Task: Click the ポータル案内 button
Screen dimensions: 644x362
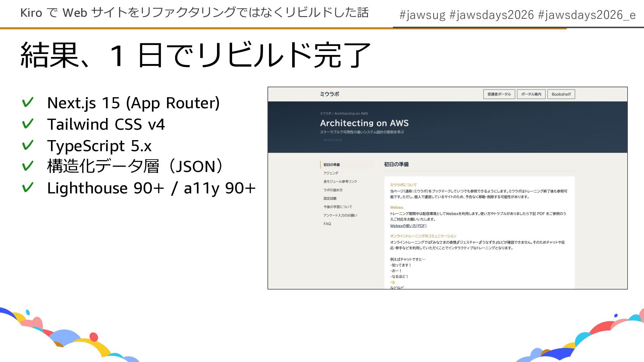Action: pyautogui.click(x=531, y=94)
